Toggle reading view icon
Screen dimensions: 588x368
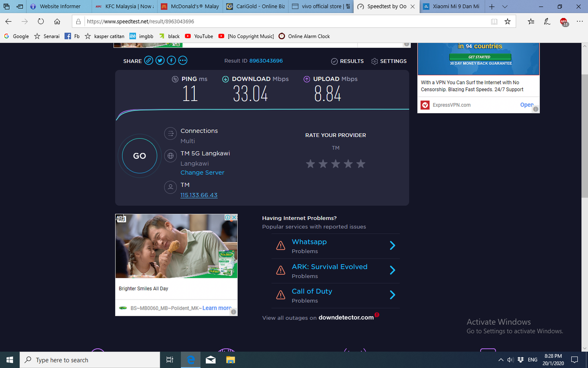(494, 21)
